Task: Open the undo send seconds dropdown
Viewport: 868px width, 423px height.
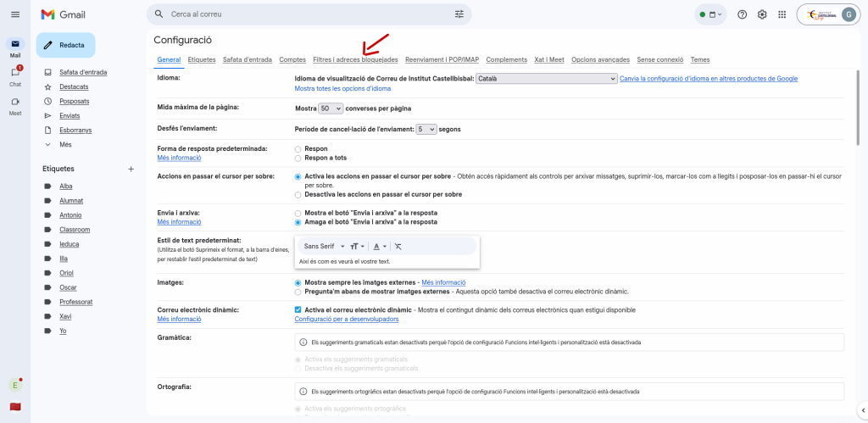Action: (426, 129)
